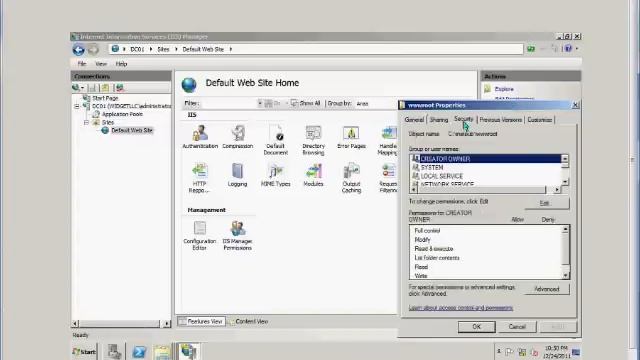
Task: Expand the Default Web Site breadcrumb arrow
Action: click(x=231, y=49)
